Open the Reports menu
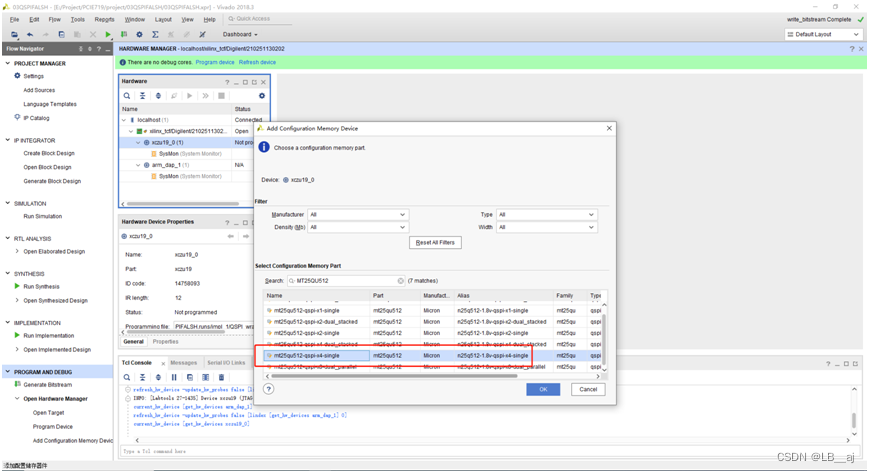Viewport: 869px width, 473px height. tap(104, 19)
